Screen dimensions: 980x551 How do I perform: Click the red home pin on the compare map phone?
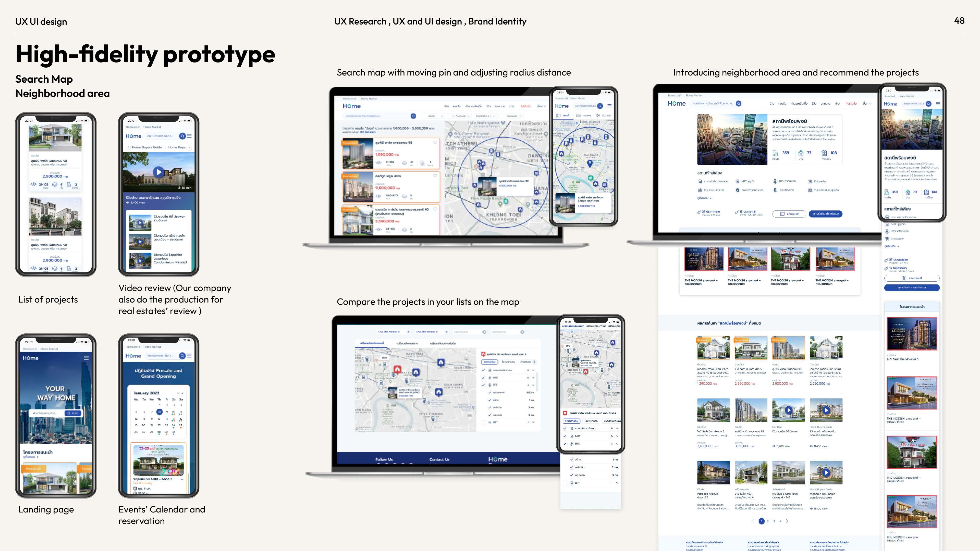coord(586,371)
